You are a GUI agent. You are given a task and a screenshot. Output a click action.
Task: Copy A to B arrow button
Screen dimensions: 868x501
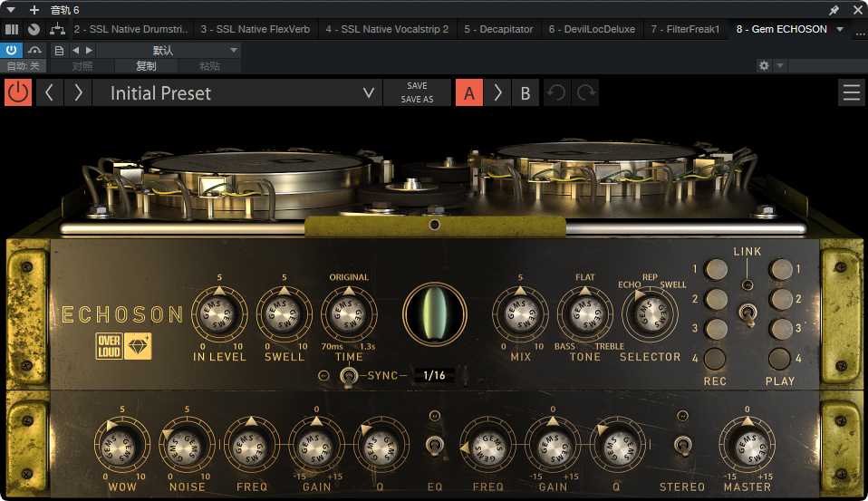tap(497, 92)
